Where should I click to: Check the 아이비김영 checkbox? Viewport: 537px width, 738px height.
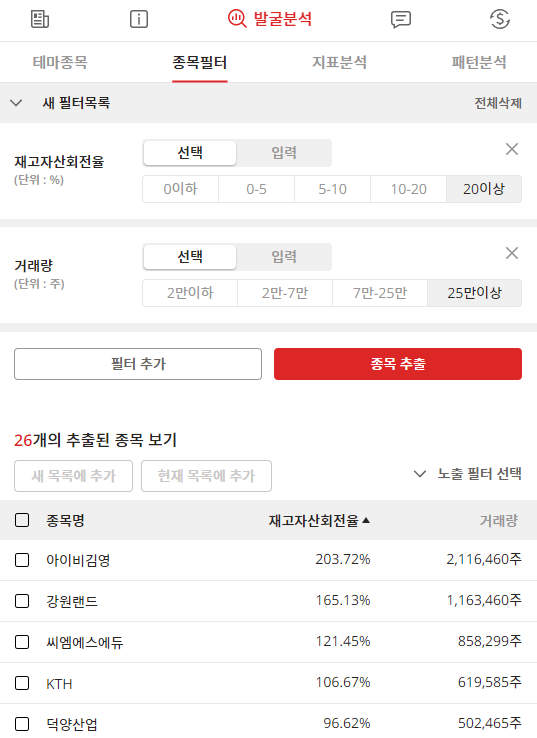coord(22,560)
